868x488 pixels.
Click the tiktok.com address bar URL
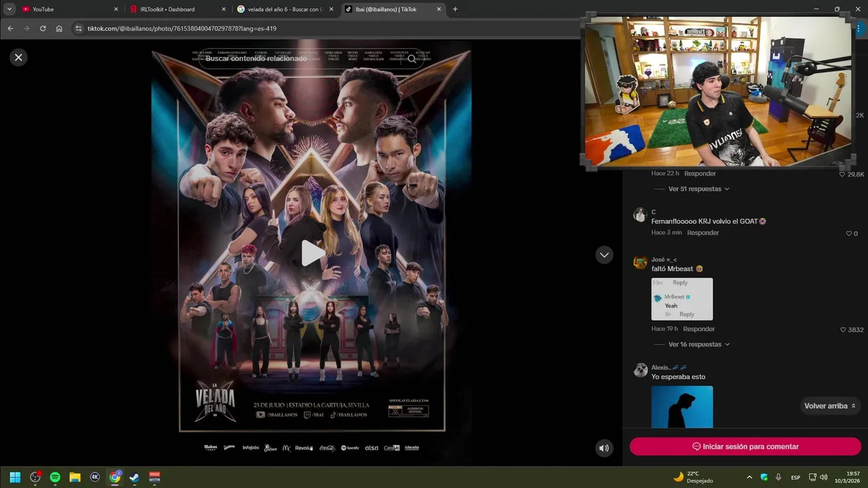182,28
